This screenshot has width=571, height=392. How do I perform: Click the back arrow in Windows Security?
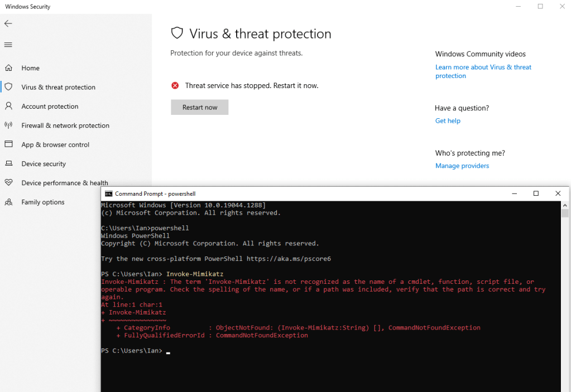click(8, 23)
